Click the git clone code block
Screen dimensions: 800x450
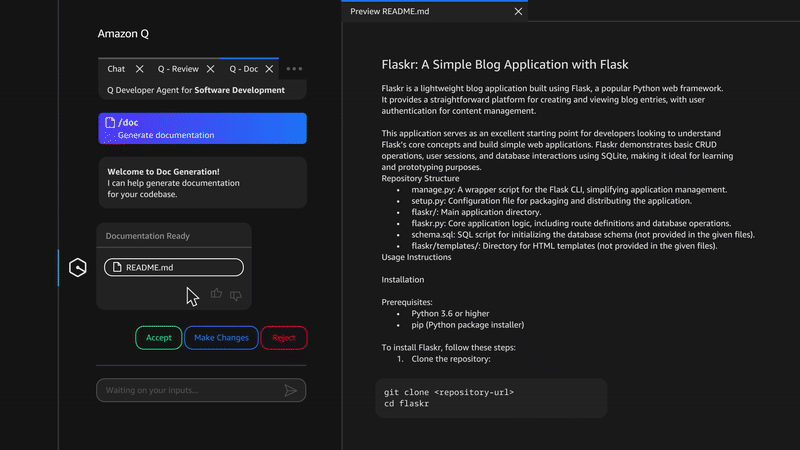point(491,398)
